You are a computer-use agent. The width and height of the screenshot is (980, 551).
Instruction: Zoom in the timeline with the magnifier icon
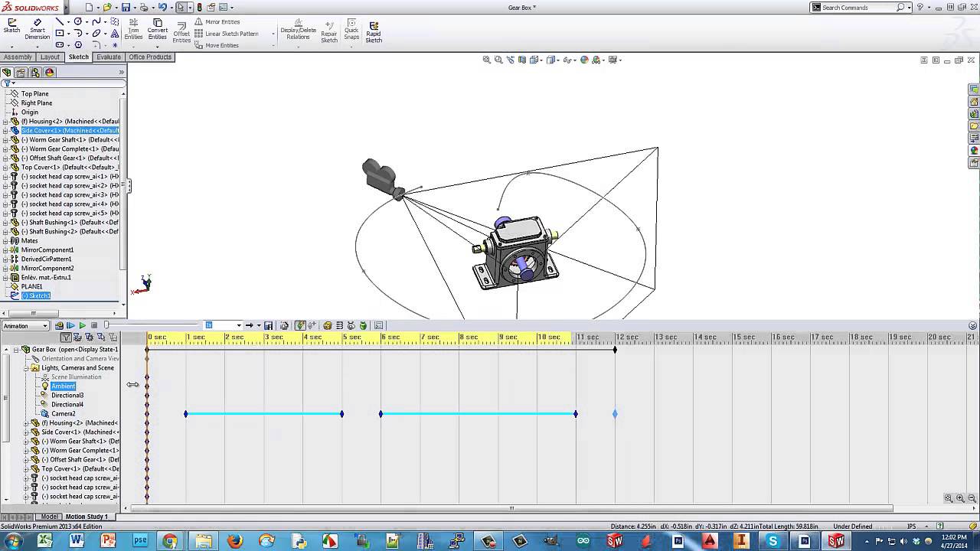click(960, 498)
